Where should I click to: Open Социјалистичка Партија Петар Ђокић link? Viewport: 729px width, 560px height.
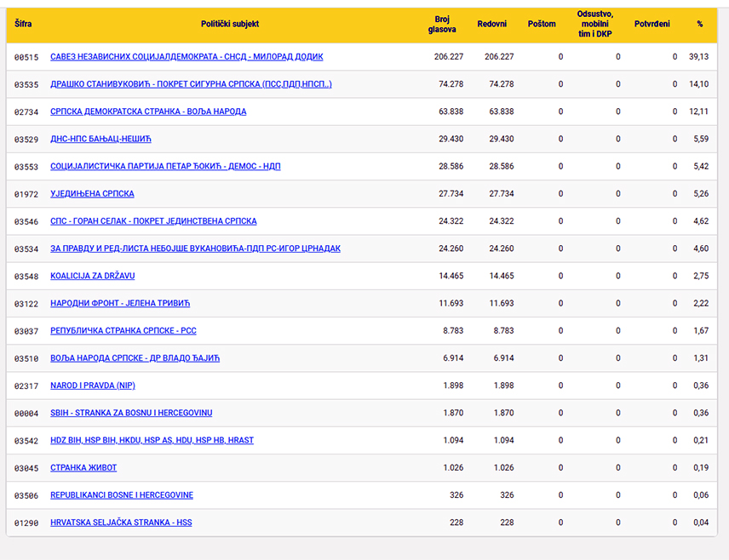[165, 166]
